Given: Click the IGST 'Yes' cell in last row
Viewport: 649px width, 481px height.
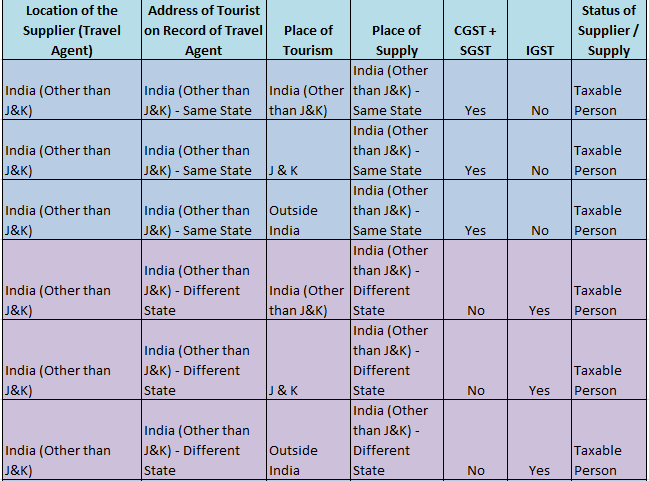Looking at the screenshot, I should [539, 470].
